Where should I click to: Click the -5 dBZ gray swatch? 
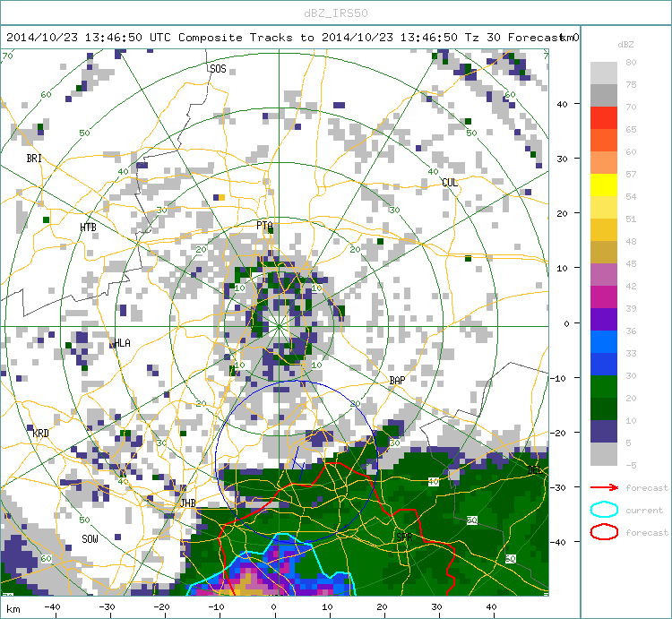pyautogui.click(x=604, y=453)
